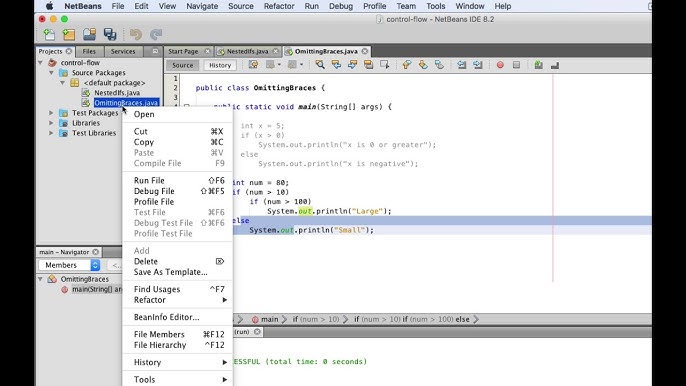Collapse the Source Packages tree node

(51, 73)
